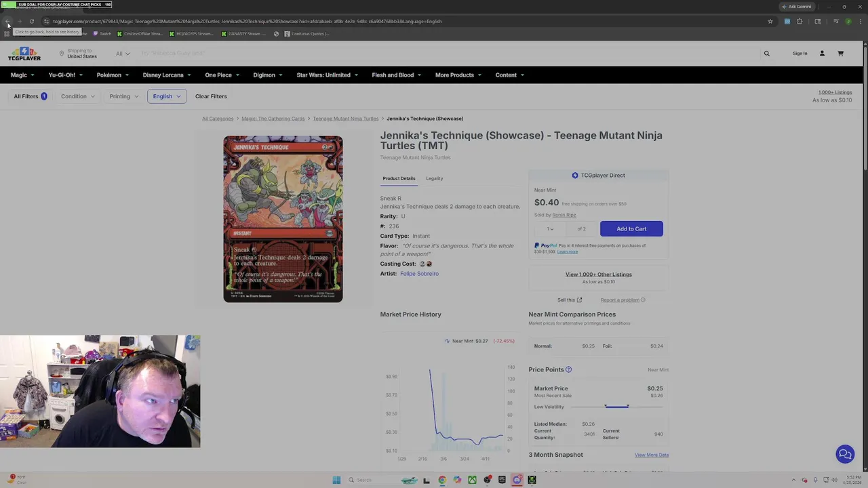Open the Digimon menu
This screenshot has width=868, height=488.
click(268, 75)
